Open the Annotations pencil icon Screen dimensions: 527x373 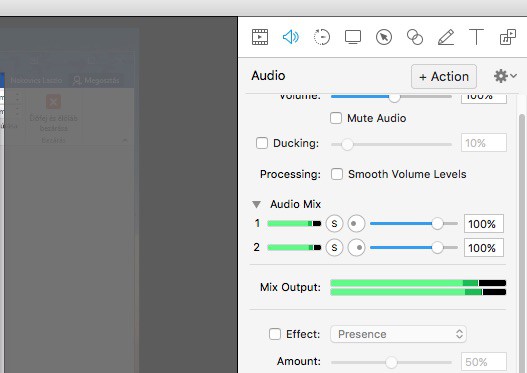click(446, 37)
